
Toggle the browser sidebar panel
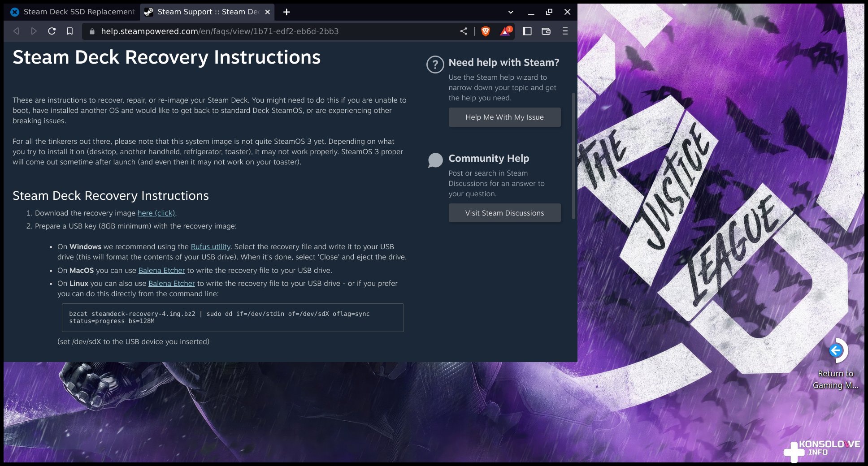(527, 31)
